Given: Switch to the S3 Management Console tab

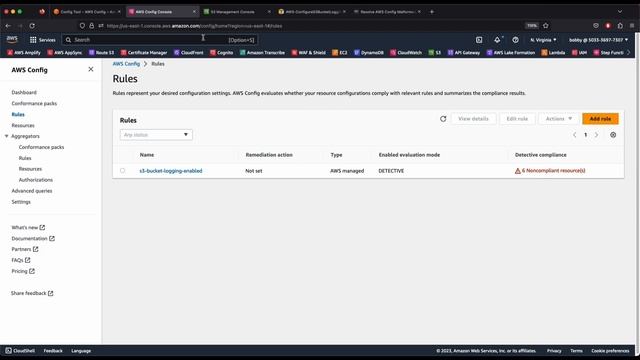Looking at the screenshot, I should coord(236,11).
